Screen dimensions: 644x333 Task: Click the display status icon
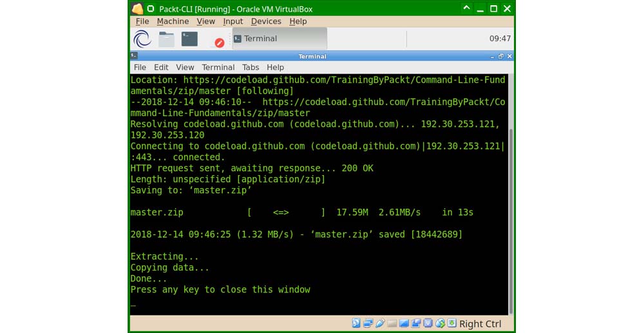404,323
